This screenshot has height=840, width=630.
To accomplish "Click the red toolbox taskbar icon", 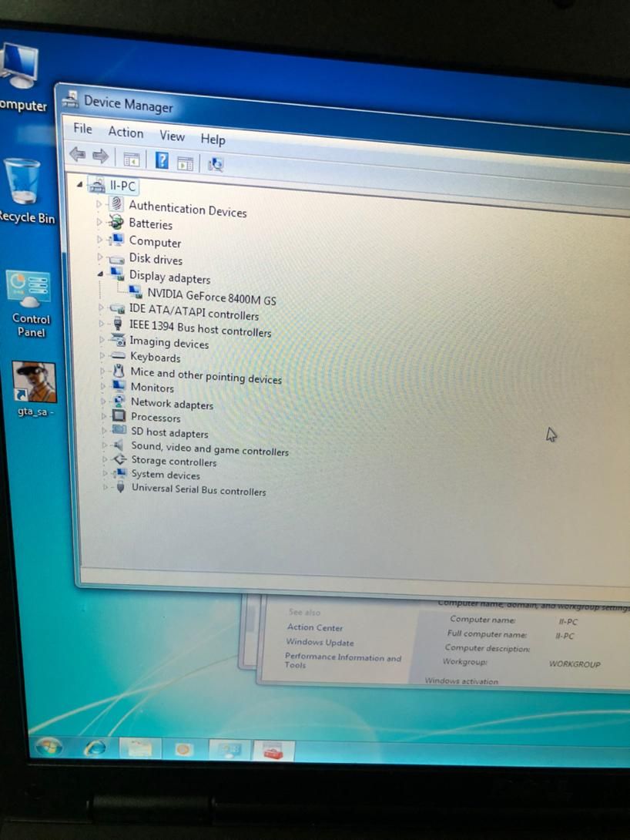I will [x=273, y=751].
